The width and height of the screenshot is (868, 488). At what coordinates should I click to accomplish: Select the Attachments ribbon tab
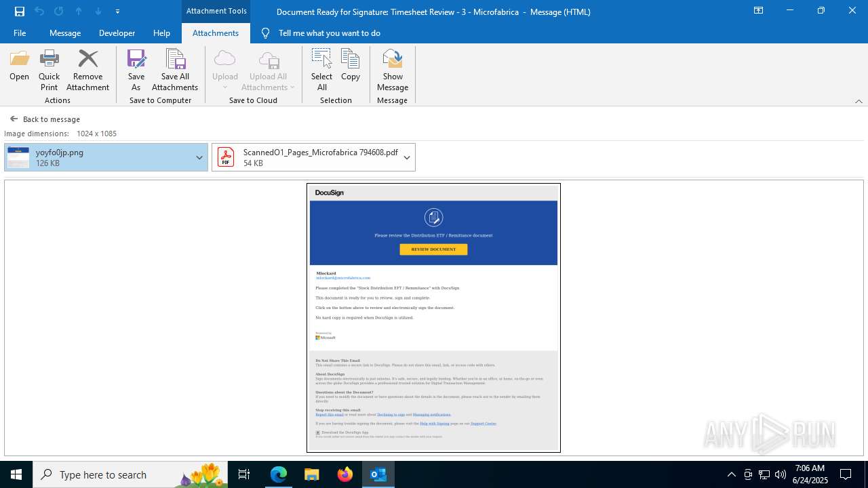pyautogui.click(x=216, y=33)
